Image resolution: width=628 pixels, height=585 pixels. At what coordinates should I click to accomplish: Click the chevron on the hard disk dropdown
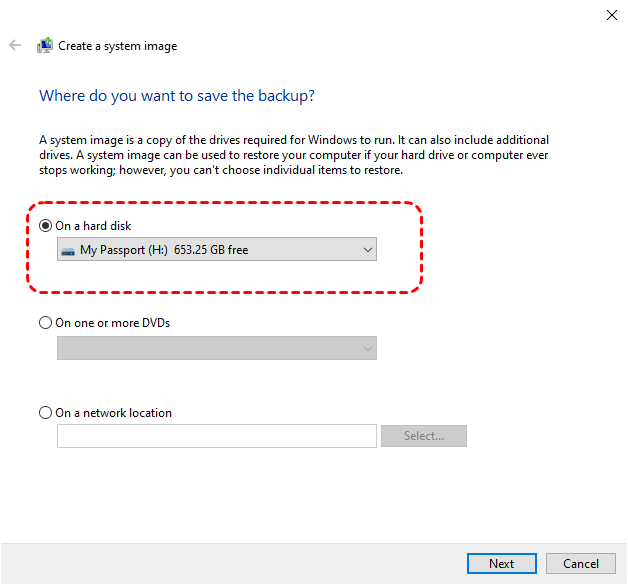[x=367, y=250]
